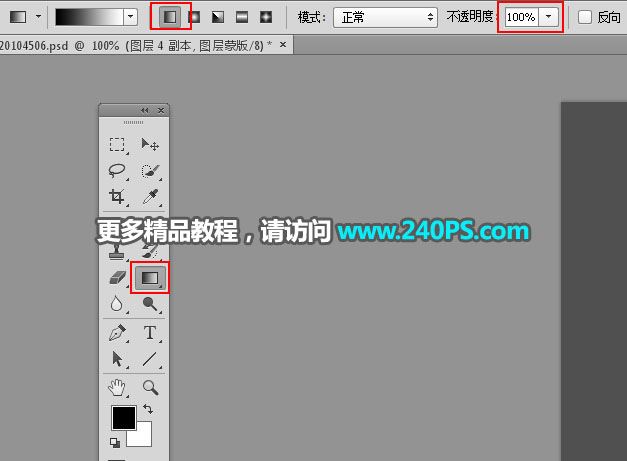Select the Gradient tool in toolbox
Screen dimensions: 627x461
click(x=150, y=277)
